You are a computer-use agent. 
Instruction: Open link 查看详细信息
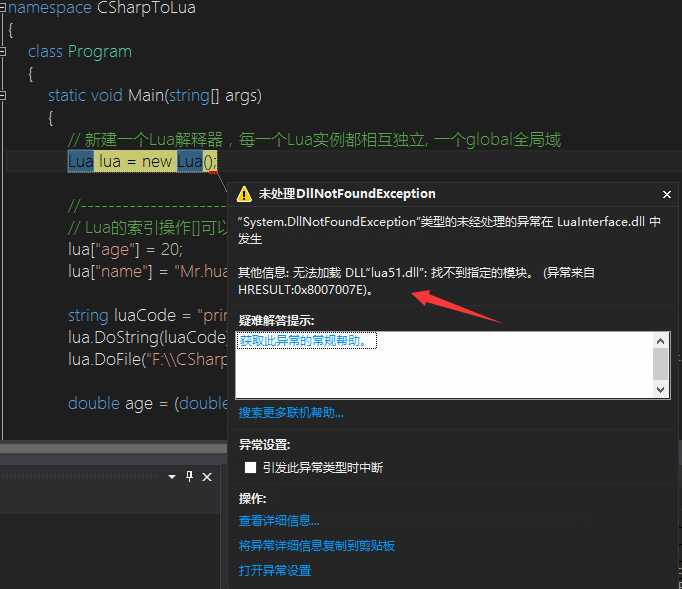click(279, 520)
